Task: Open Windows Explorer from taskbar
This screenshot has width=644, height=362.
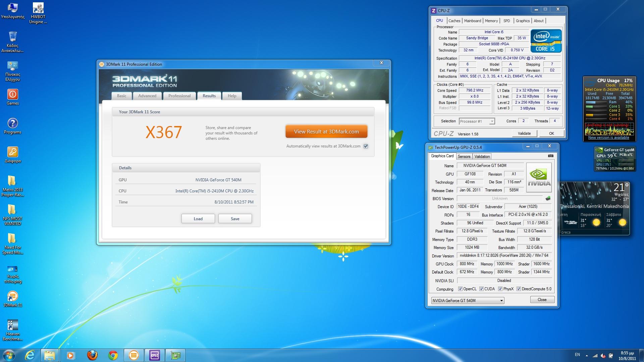Action: (50, 355)
